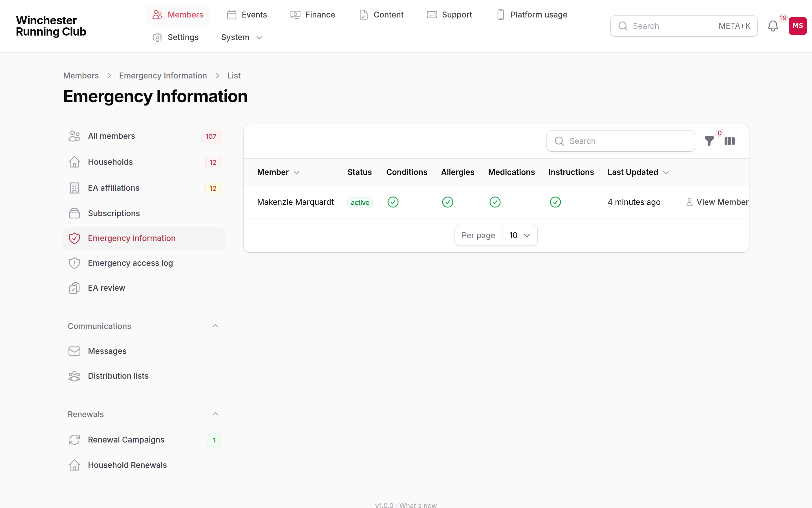
Task: Open EA review in sidebar
Action: click(144, 288)
